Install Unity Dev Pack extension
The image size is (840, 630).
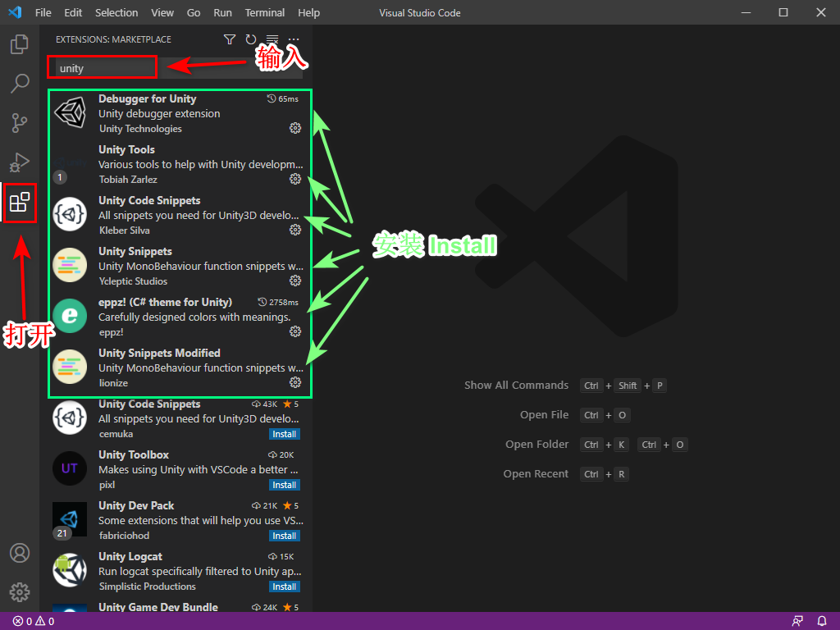tap(285, 536)
